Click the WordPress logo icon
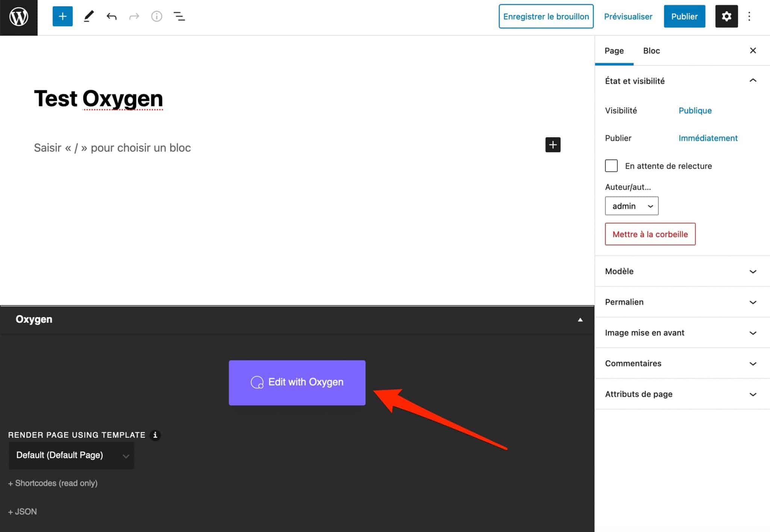The height and width of the screenshot is (532, 770). coord(18,17)
